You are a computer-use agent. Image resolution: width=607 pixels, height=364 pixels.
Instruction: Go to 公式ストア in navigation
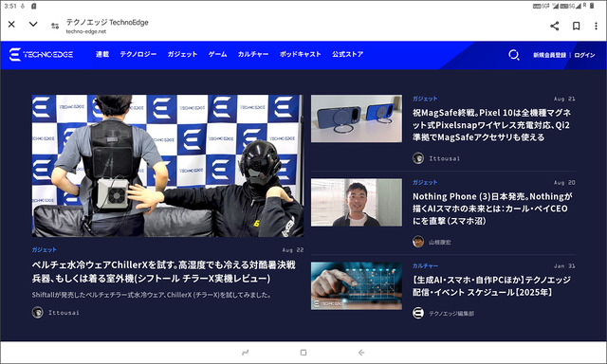[348, 54]
